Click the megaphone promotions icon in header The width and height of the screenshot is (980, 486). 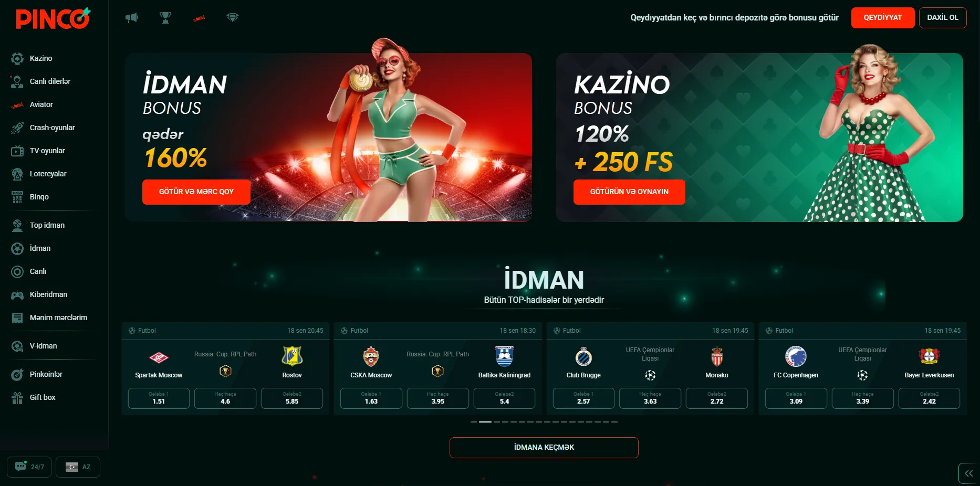tap(131, 17)
